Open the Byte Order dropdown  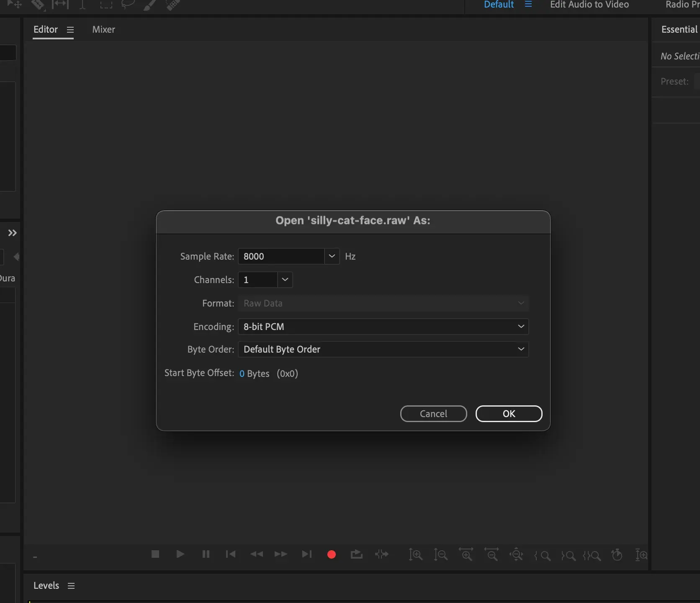pos(383,349)
